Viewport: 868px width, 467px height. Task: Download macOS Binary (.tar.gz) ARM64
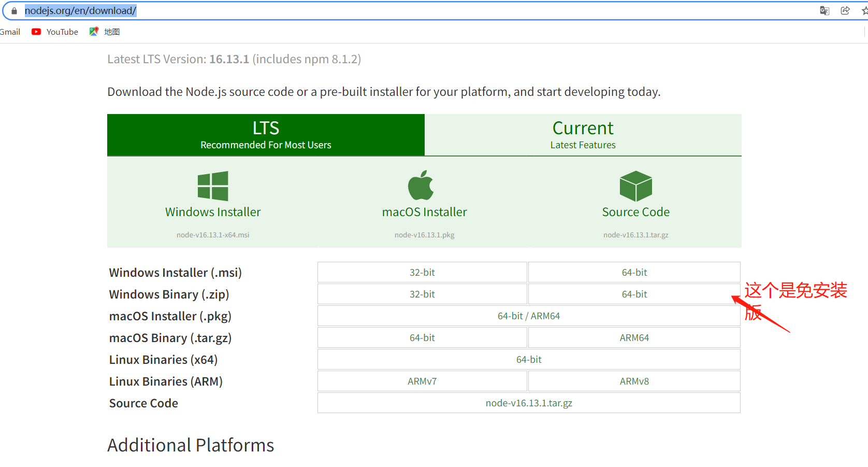click(x=634, y=337)
